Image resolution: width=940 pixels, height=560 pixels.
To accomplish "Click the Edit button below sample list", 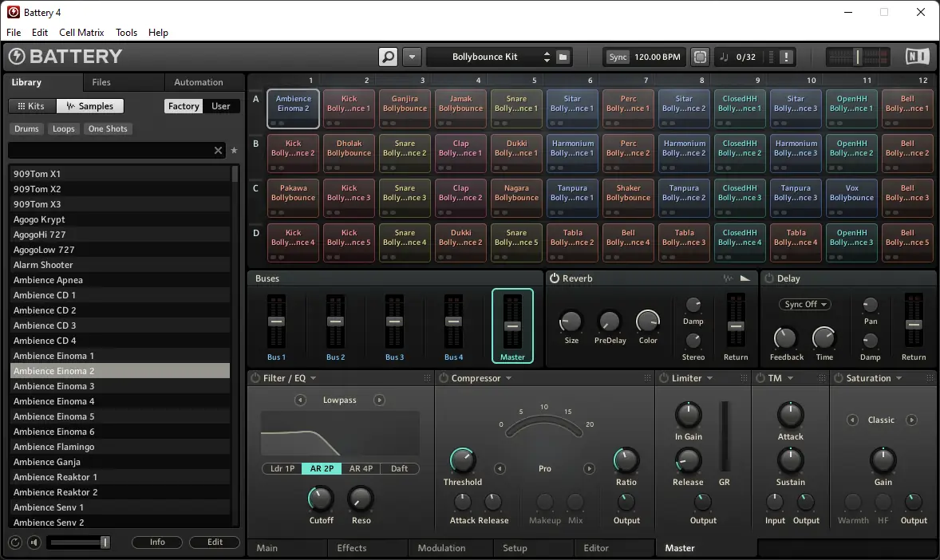I will pyautogui.click(x=215, y=542).
